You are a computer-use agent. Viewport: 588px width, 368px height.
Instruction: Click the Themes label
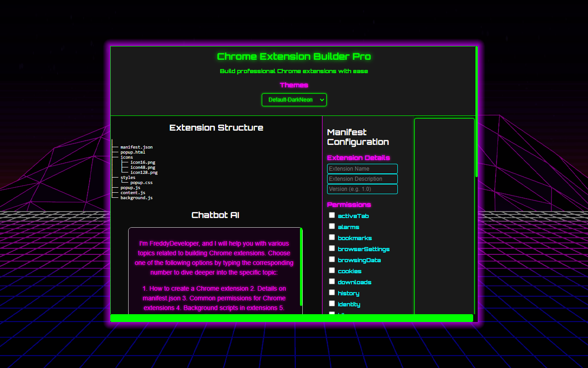click(294, 85)
